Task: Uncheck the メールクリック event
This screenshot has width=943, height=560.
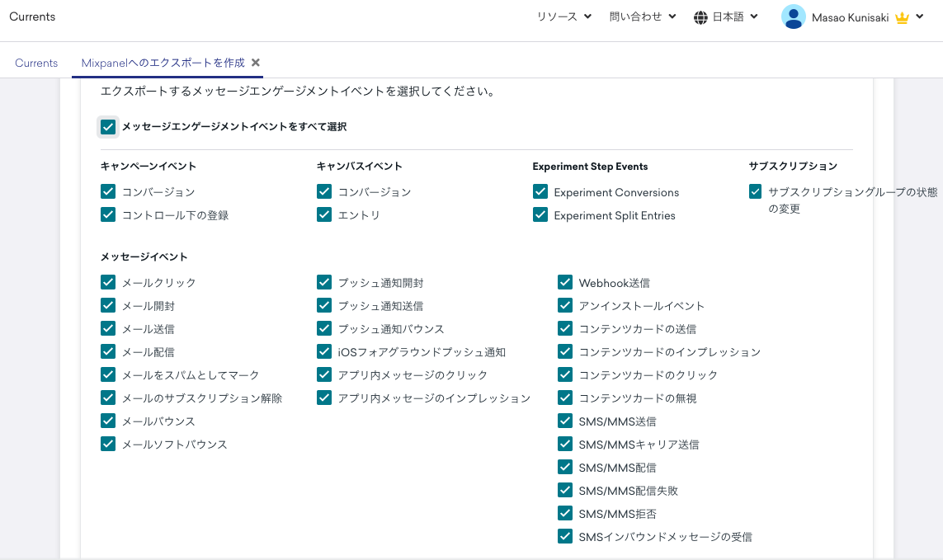Action: (x=108, y=282)
